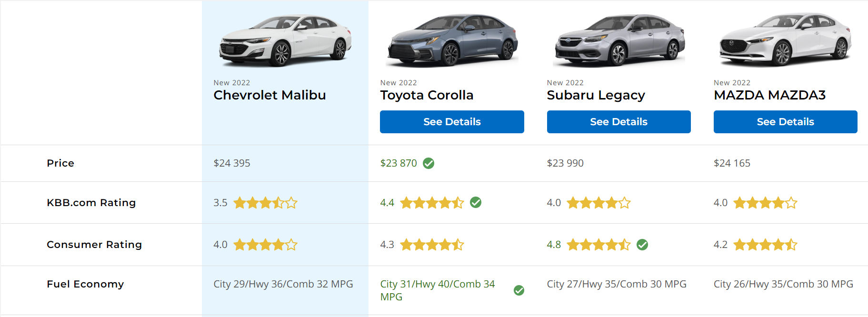
Task: Open See Details for MAZDA MAZDA3
Action: pos(785,122)
